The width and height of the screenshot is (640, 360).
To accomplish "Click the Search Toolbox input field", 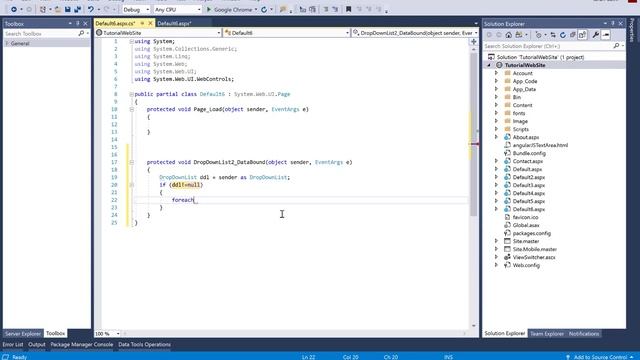I will click(x=41, y=33).
